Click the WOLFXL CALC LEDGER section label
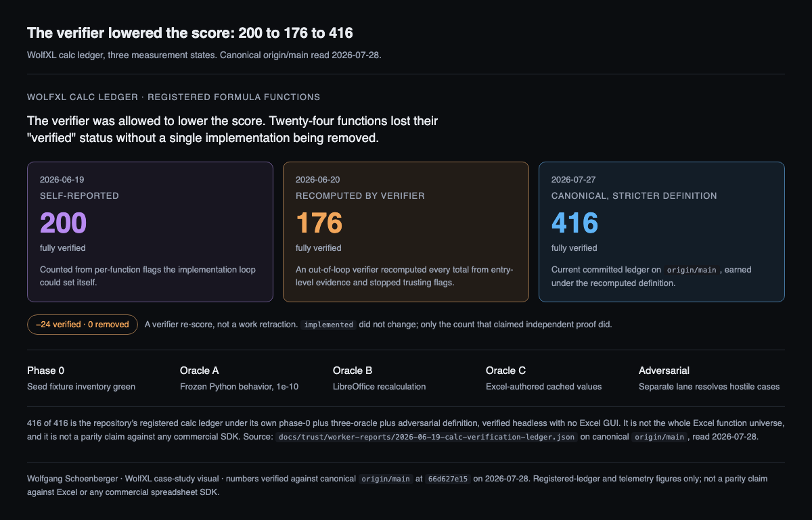 click(174, 97)
